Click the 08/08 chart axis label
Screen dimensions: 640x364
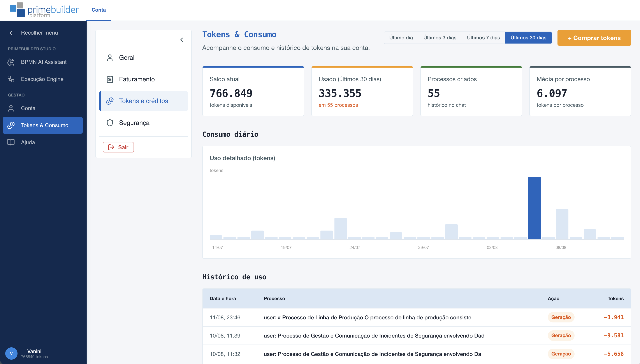point(561,247)
